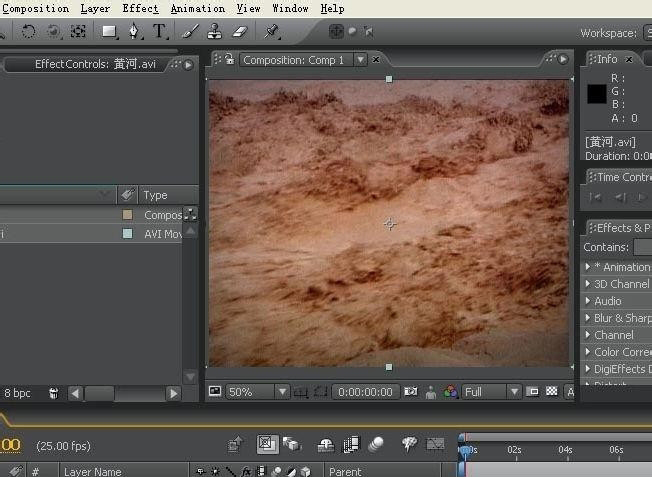
Task: Click the snapshot camera icon
Action: 410,392
